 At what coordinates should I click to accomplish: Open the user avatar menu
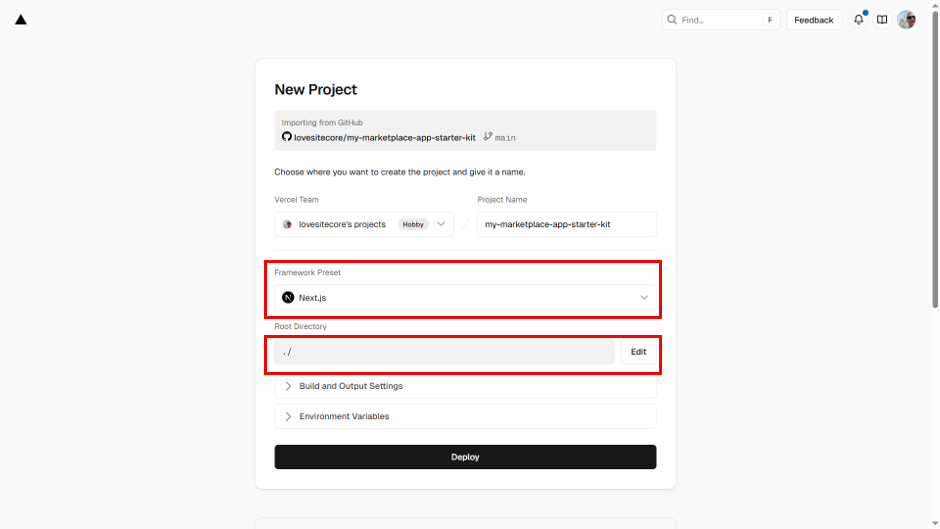(906, 20)
